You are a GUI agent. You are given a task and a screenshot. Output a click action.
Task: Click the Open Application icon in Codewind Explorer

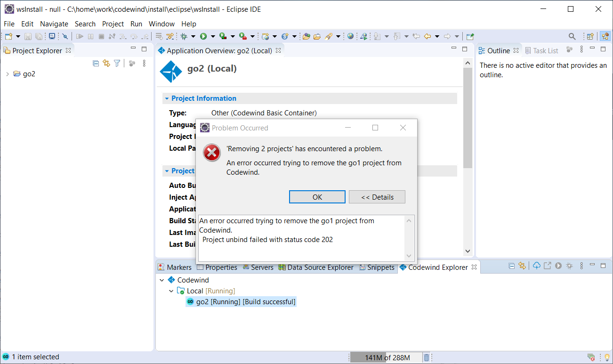[x=547, y=266]
